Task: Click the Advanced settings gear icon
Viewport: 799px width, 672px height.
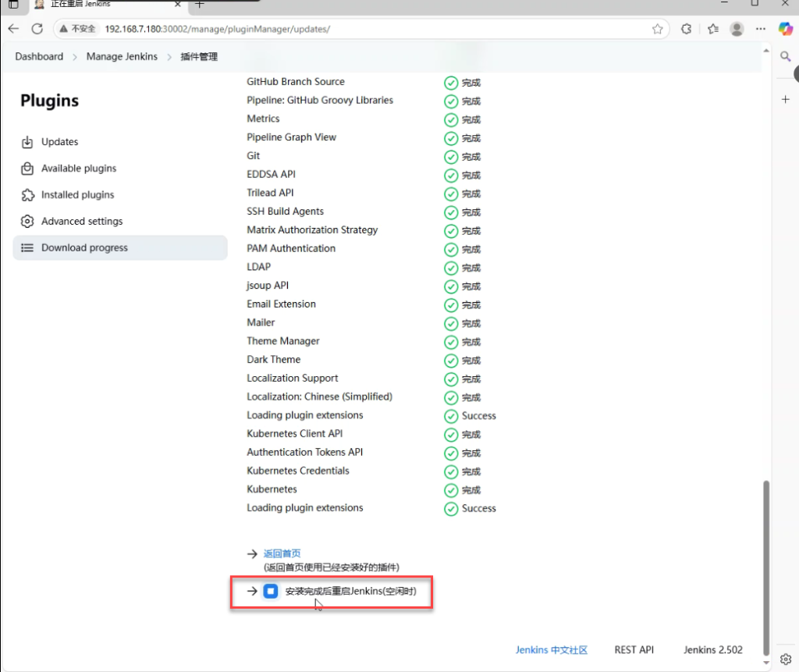Action: [x=27, y=222]
